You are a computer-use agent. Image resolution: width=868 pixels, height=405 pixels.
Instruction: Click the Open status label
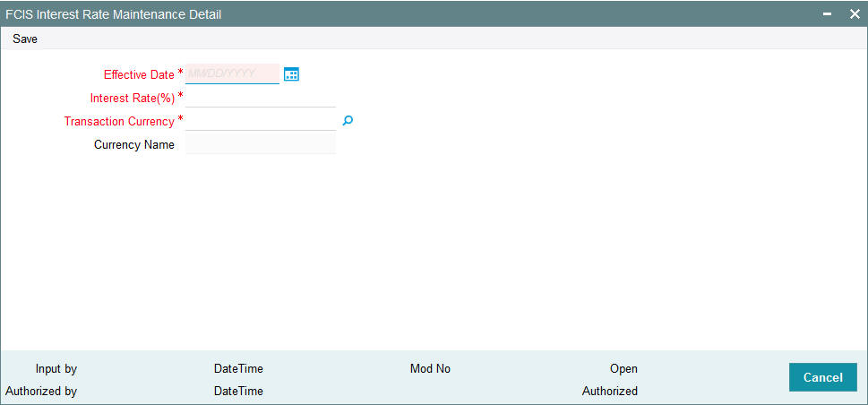[623, 369]
